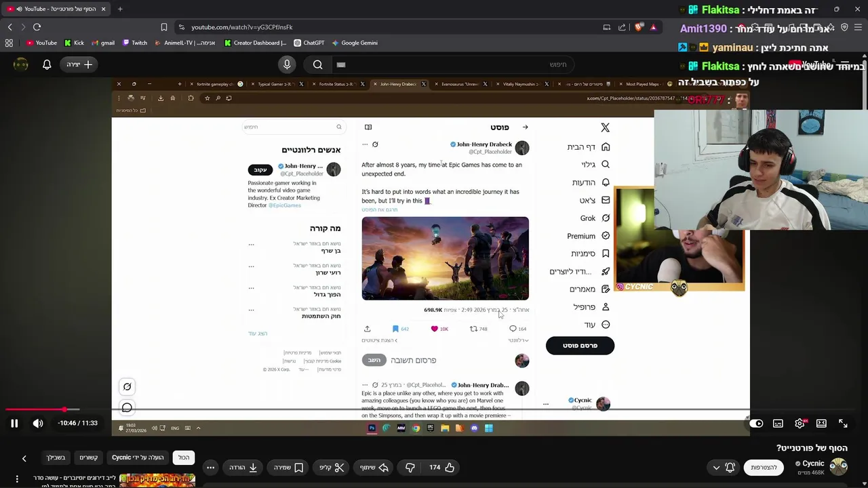This screenshot has height=488, width=868.
Task: Open the subscription notification bell dropdown
Action: coord(724,468)
